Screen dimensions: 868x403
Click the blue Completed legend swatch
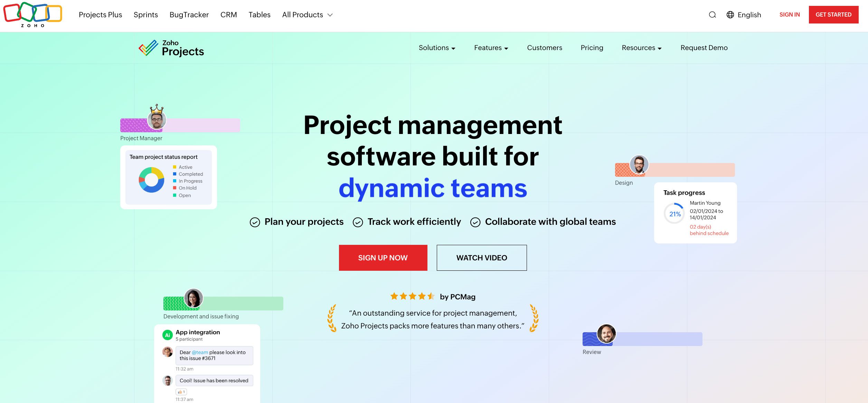click(x=174, y=174)
